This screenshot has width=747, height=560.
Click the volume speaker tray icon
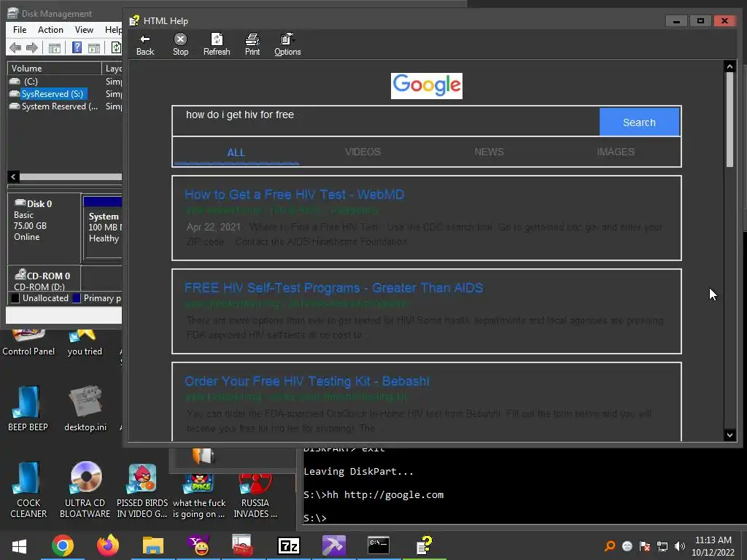[x=680, y=546]
